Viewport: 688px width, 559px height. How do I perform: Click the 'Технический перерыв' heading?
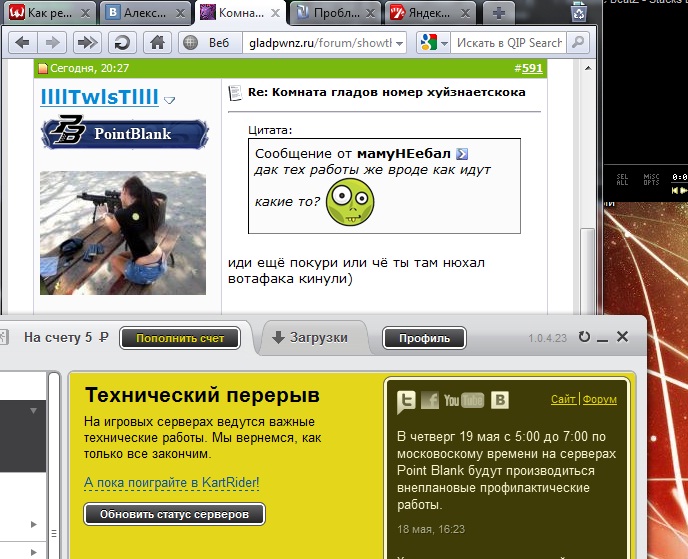point(202,395)
